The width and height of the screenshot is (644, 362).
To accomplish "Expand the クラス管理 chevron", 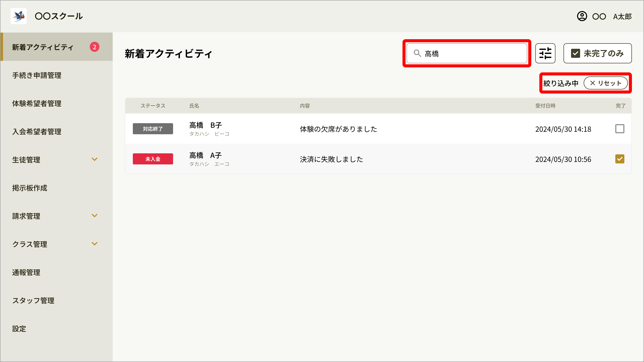I will click(x=95, y=244).
